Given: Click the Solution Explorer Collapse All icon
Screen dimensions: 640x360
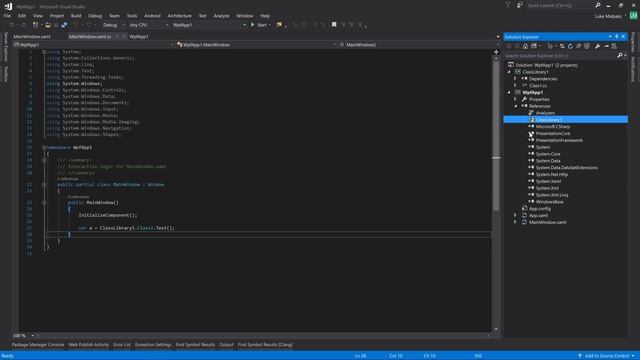Looking at the screenshot, I should 578,46.
